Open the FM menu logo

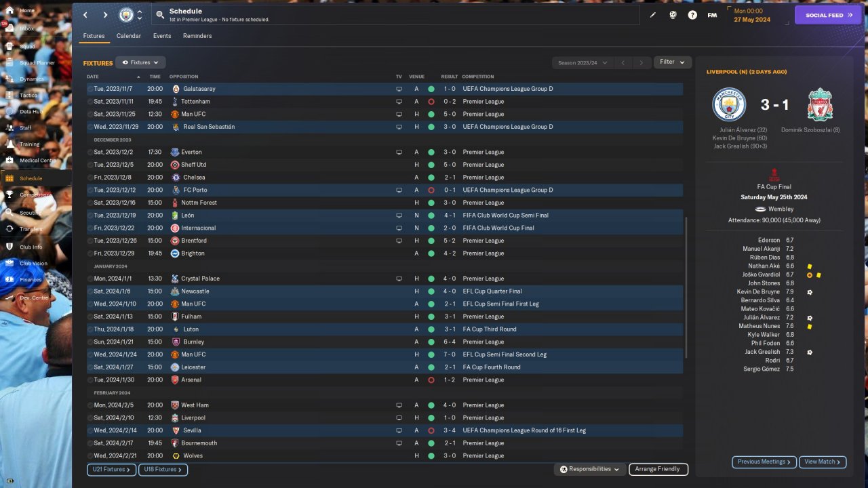click(x=712, y=15)
